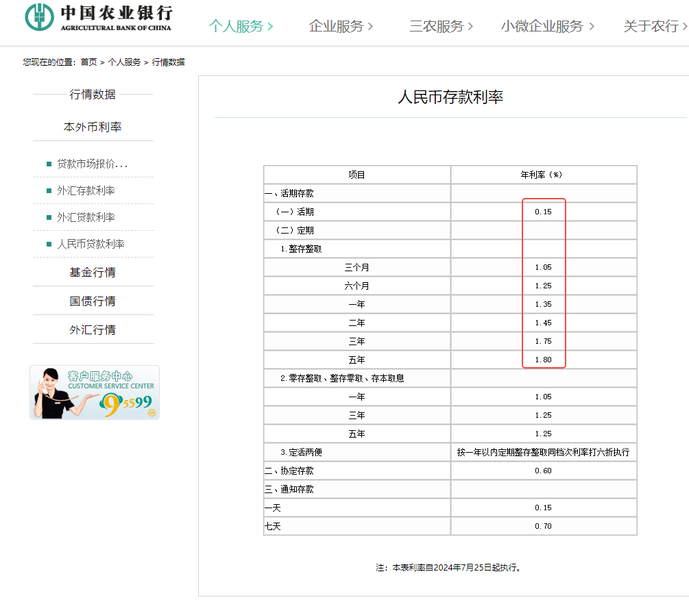Select 基金行情 in the sidebar

tap(92, 273)
